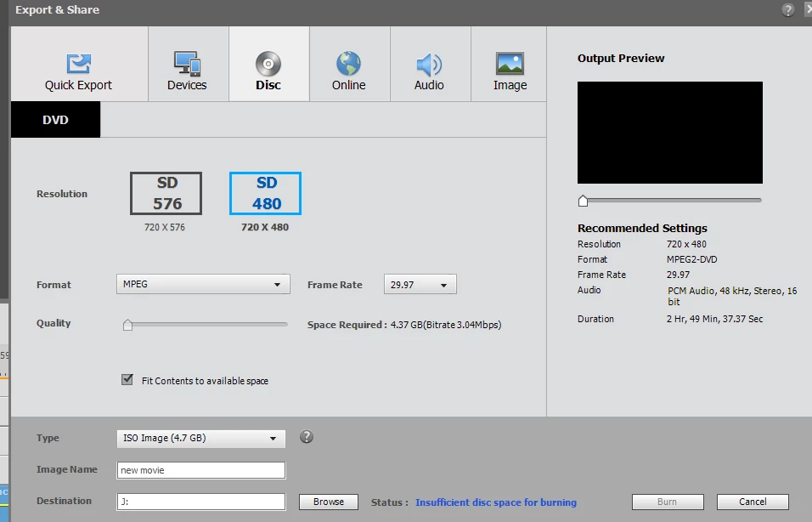Click the Output Preview thumbnail
Image resolution: width=812 pixels, height=522 pixels.
[670, 132]
